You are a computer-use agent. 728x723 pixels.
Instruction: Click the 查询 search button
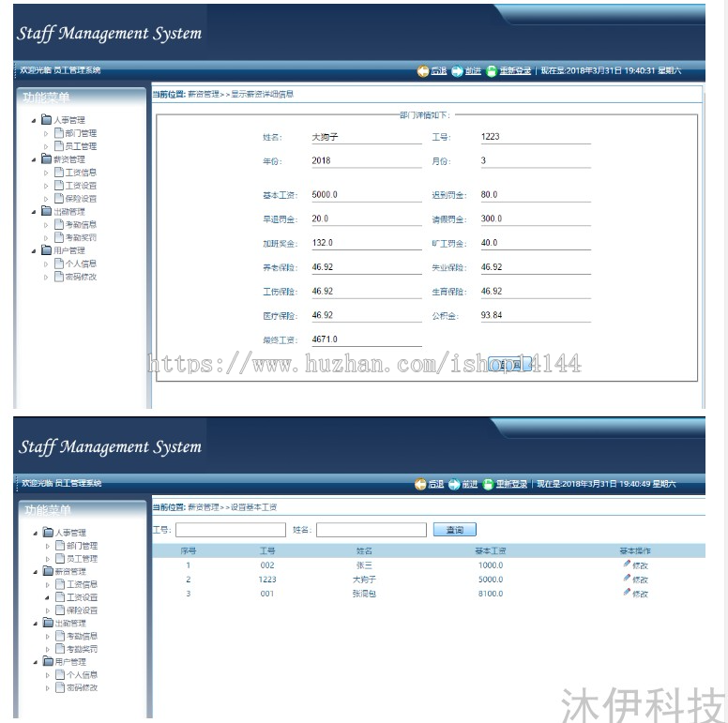(455, 530)
